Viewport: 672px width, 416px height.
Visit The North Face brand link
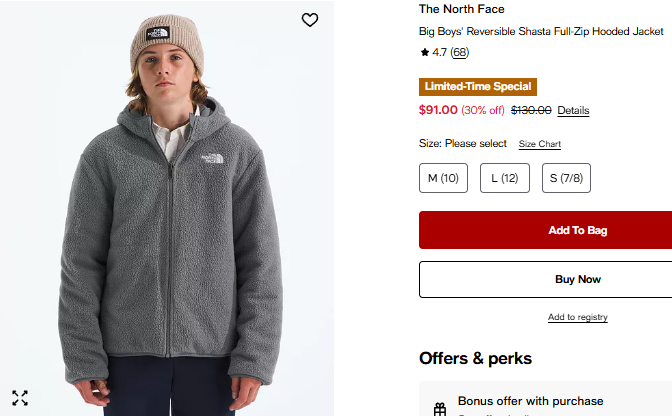462,9
